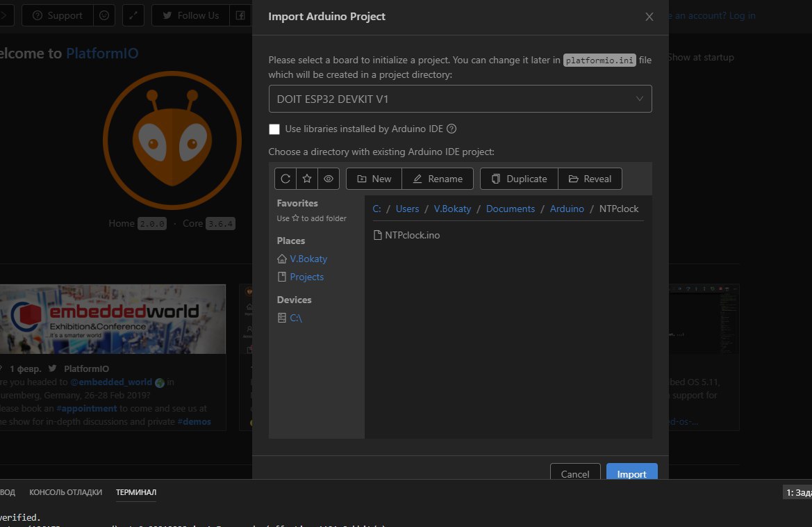The width and height of the screenshot is (812, 527).
Task: Switch to КОНСОЛЬ ОТЛАДКИ tab
Action: click(66, 492)
